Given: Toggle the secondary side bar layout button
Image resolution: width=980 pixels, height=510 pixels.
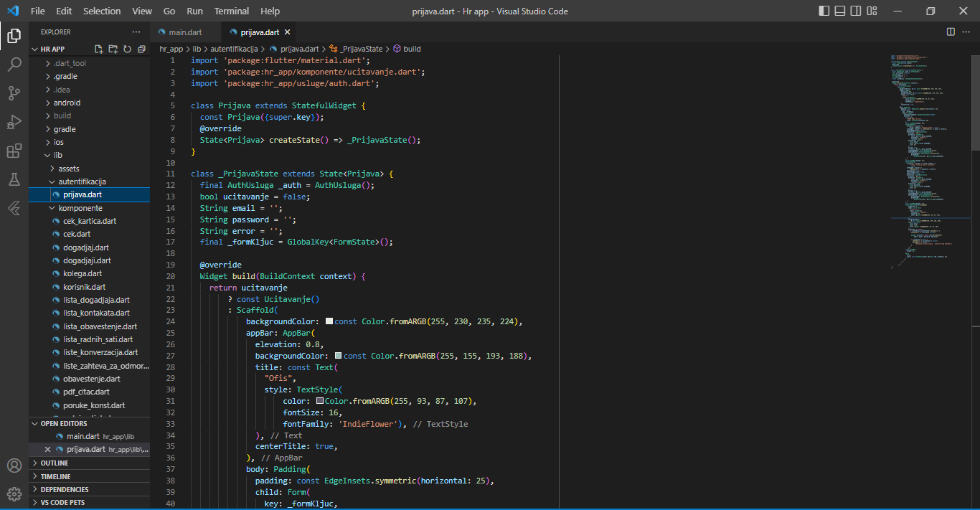Looking at the screenshot, I should click(856, 11).
